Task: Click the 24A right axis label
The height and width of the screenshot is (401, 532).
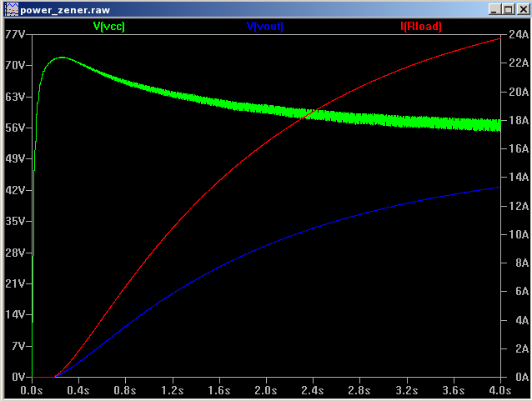Action: click(x=519, y=34)
